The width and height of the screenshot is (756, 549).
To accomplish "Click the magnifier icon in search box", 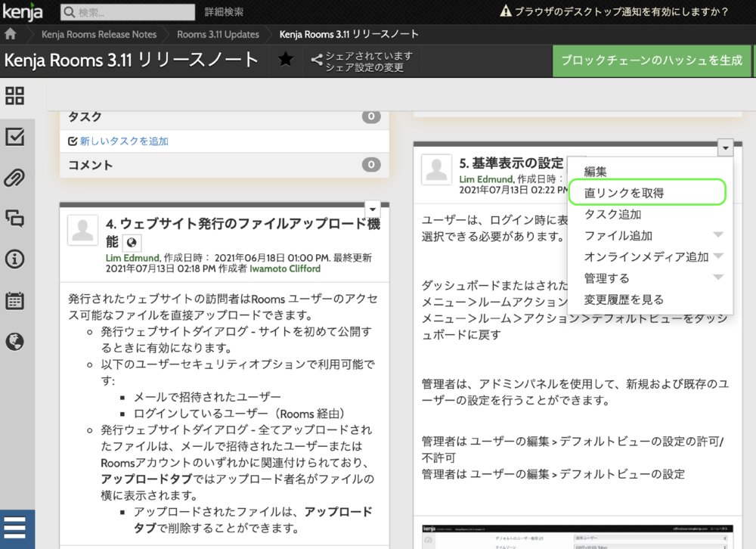I will (70, 12).
